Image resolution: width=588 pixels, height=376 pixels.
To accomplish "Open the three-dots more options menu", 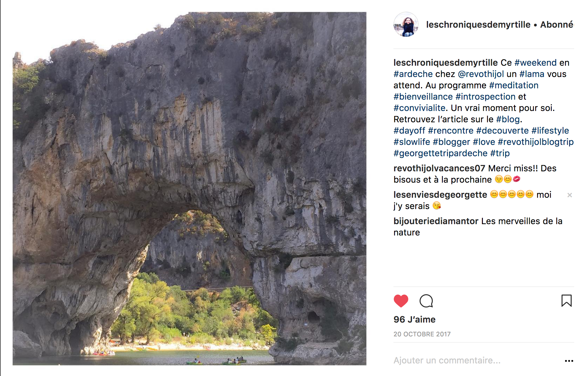I will tap(569, 361).
